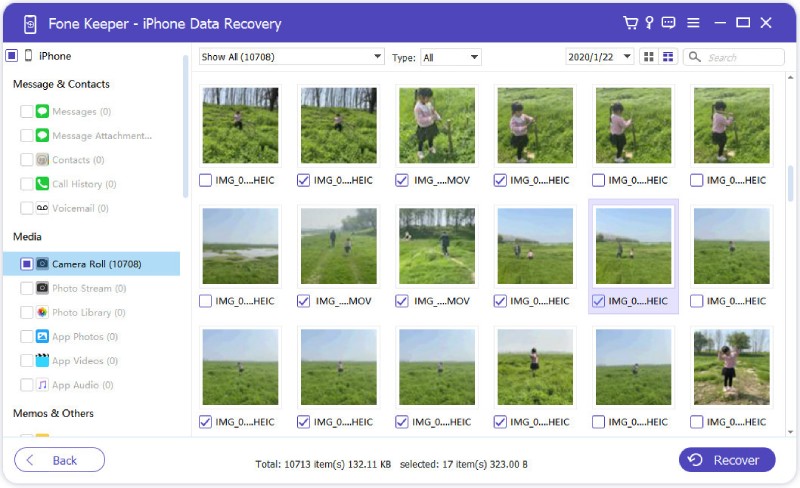800x488 pixels.
Task: Open the hamburger menu icon
Action: pos(693,22)
